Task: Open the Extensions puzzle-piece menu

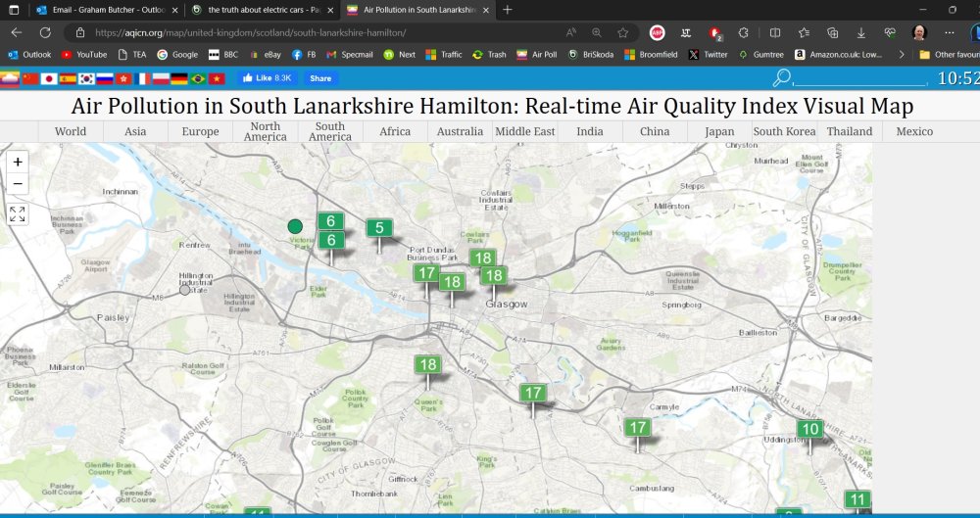Action: 743,33
